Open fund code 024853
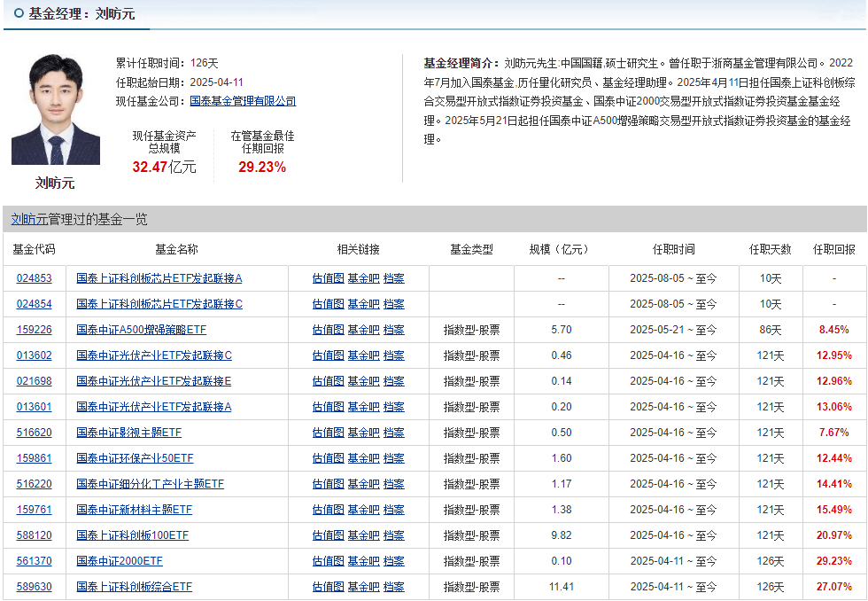 click(x=34, y=278)
